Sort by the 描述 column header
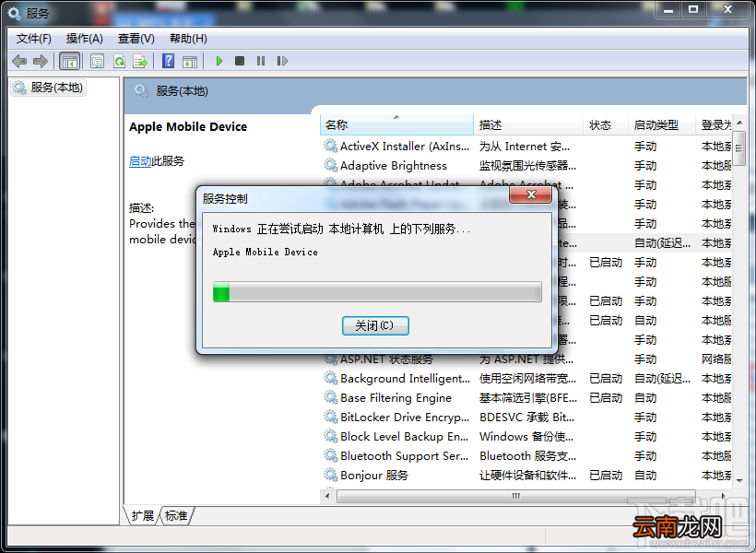The width and height of the screenshot is (756, 553). (x=528, y=124)
